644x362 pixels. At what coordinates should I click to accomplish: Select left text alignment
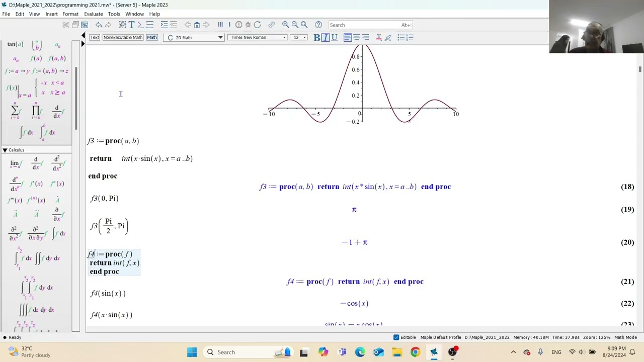tap(348, 37)
